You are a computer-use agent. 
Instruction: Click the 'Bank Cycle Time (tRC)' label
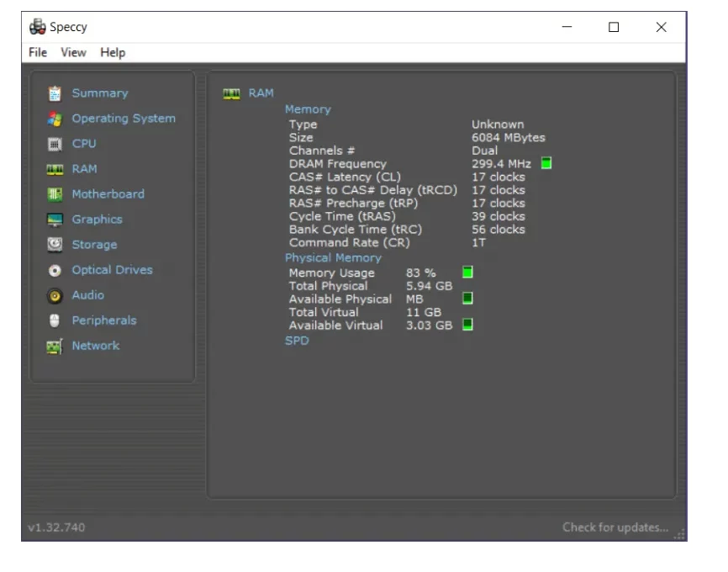click(356, 230)
